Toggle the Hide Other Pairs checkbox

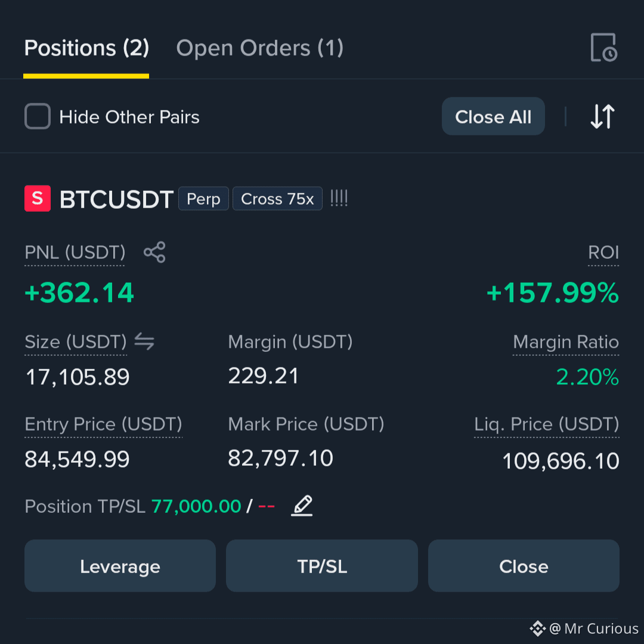click(38, 117)
